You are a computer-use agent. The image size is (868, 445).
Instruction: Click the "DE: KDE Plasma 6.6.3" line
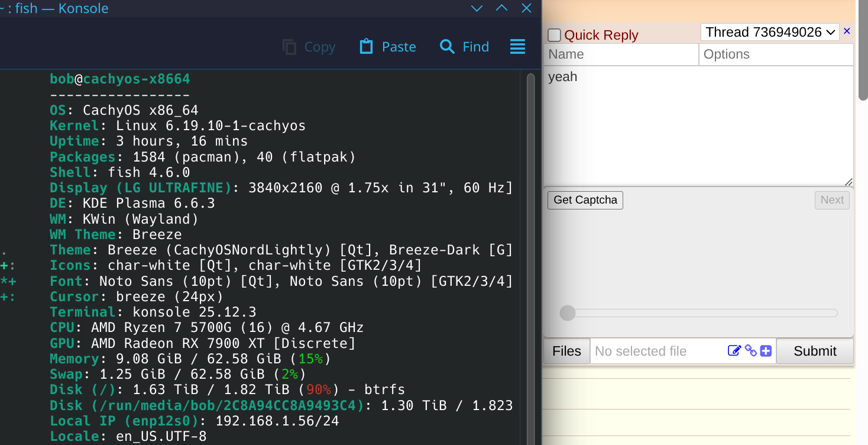(132, 203)
